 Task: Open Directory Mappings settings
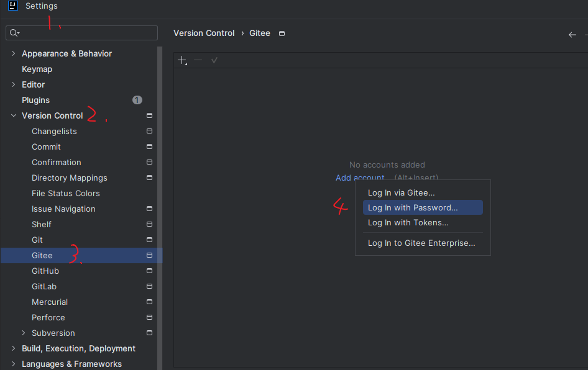click(70, 178)
